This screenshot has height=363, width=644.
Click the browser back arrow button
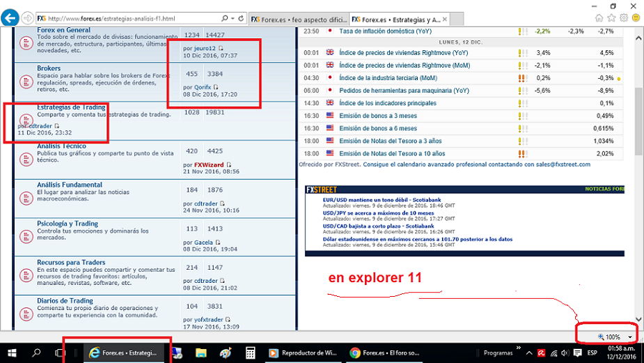(10, 18)
